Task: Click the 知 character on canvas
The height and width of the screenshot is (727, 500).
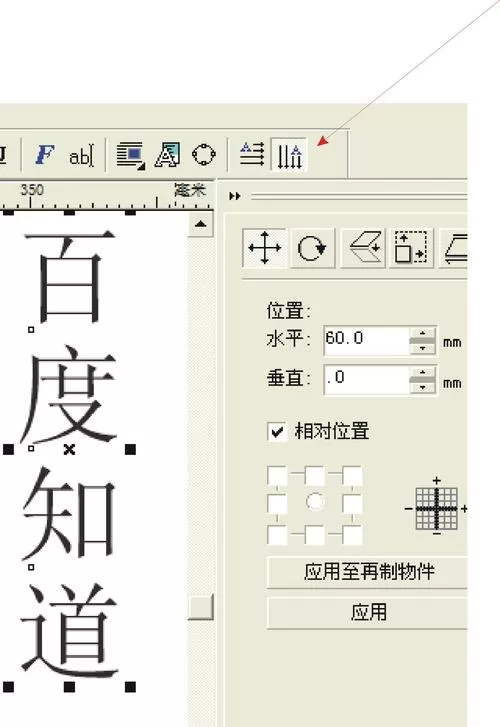Action: pyautogui.click(x=69, y=513)
